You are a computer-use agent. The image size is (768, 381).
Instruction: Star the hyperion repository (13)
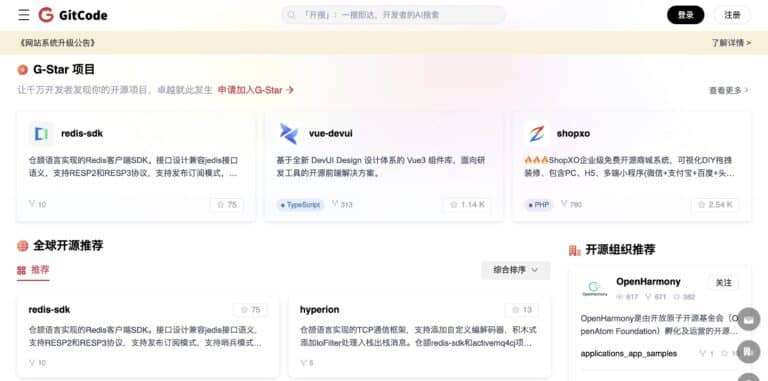click(x=522, y=310)
